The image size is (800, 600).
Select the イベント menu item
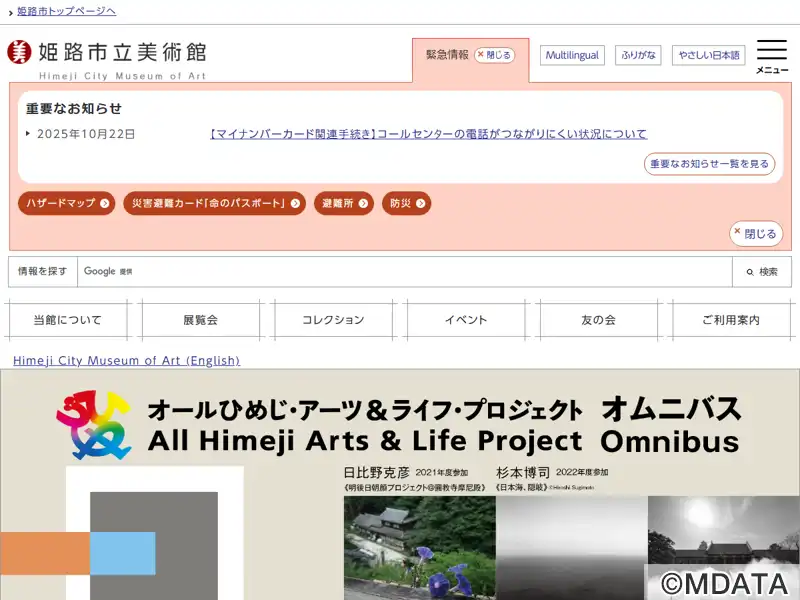(466, 320)
